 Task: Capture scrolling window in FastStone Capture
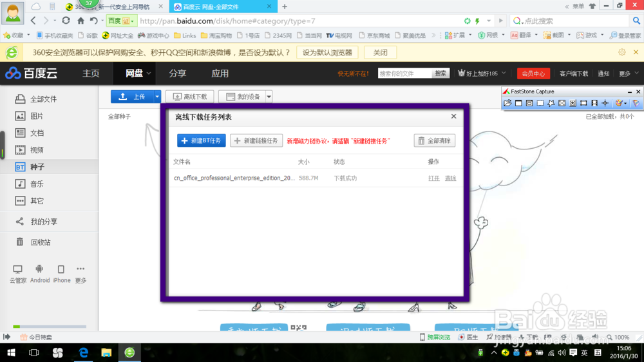click(573, 103)
